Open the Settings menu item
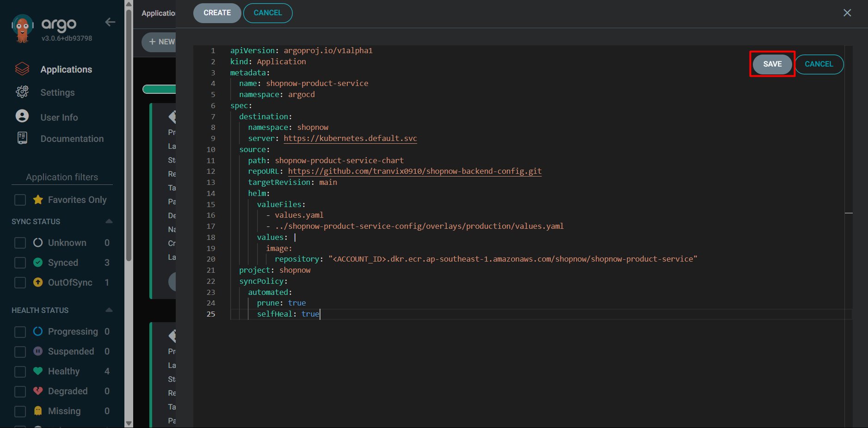Viewport: 868px width, 428px height. pyautogui.click(x=57, y=92)
